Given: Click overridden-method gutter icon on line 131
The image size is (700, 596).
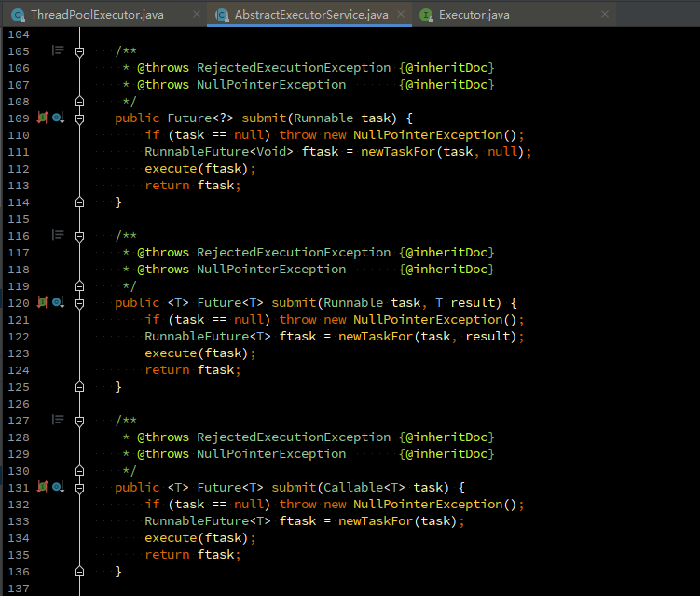Looking at the screenshot, I should [x=58, y=487].
